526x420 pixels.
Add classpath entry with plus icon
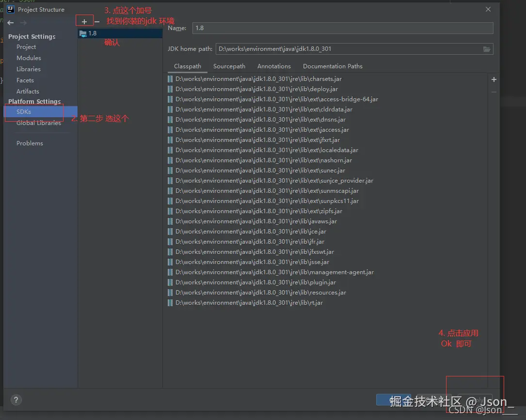point(494,79)
